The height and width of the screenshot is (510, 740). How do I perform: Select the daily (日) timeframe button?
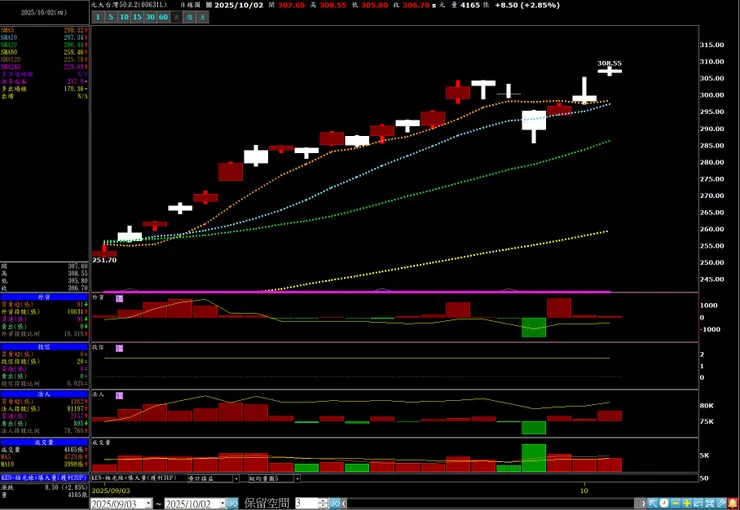(x=177, y=17)
